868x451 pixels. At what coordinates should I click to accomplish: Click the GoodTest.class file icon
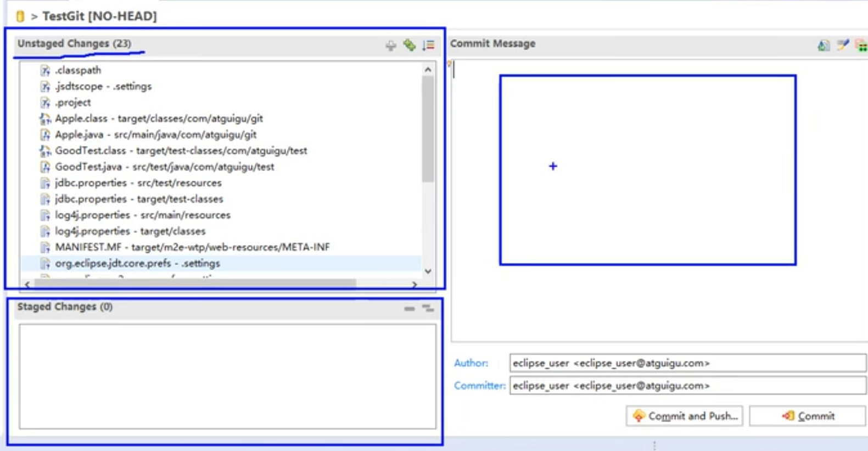(x=45, y=151)
